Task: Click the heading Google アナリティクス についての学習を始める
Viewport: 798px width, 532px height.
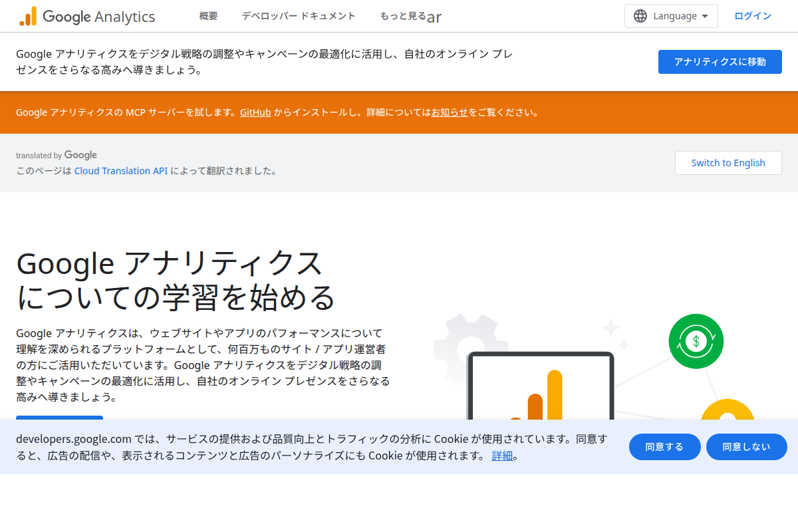Action: [x=176, y=281]
